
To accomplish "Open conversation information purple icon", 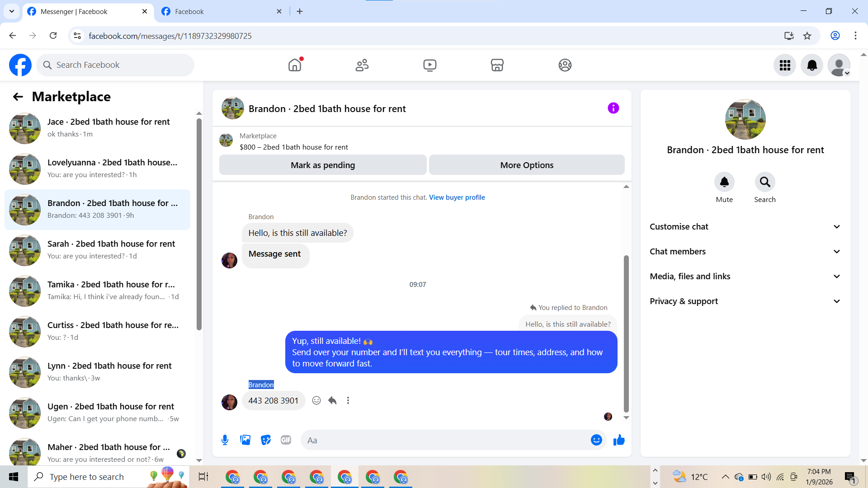I will (613, 108).
